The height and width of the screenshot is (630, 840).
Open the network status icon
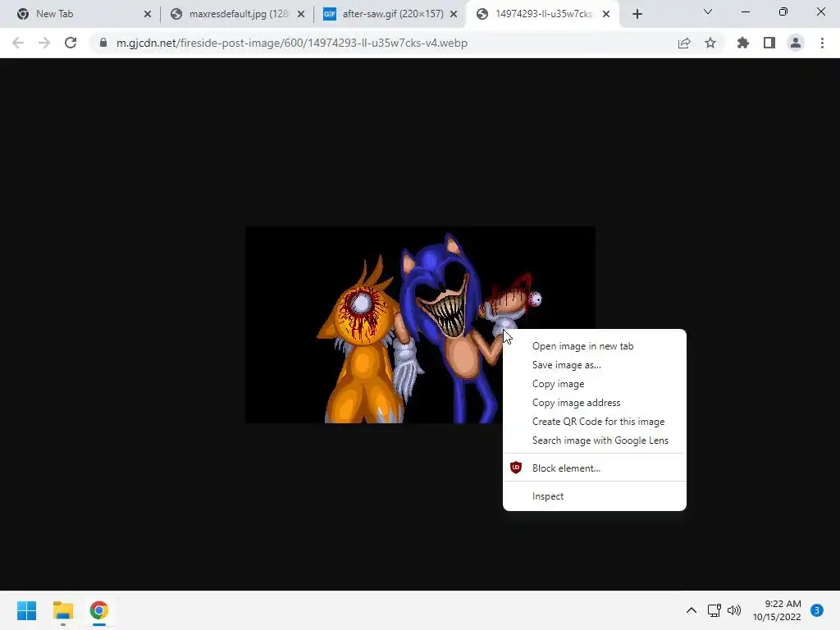(x=714, y=610)
